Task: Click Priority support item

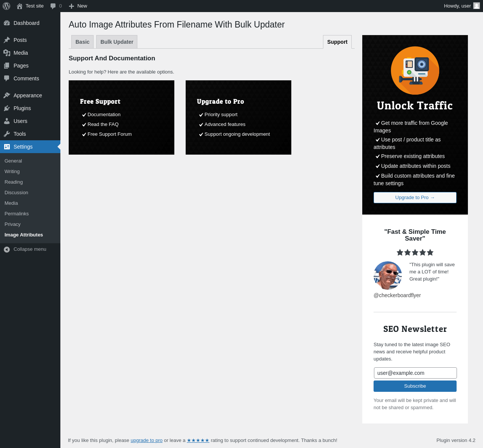Action: click(x=221, y=115)
